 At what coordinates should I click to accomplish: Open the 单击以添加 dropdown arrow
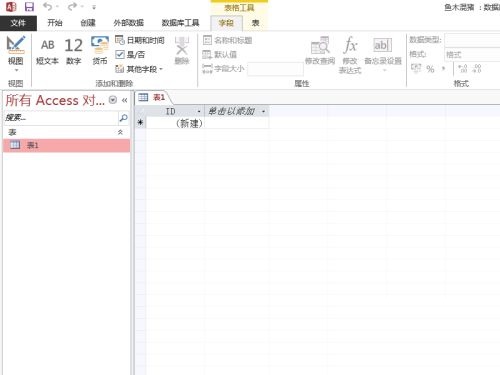pyautogui.click(x=264, y=112)
